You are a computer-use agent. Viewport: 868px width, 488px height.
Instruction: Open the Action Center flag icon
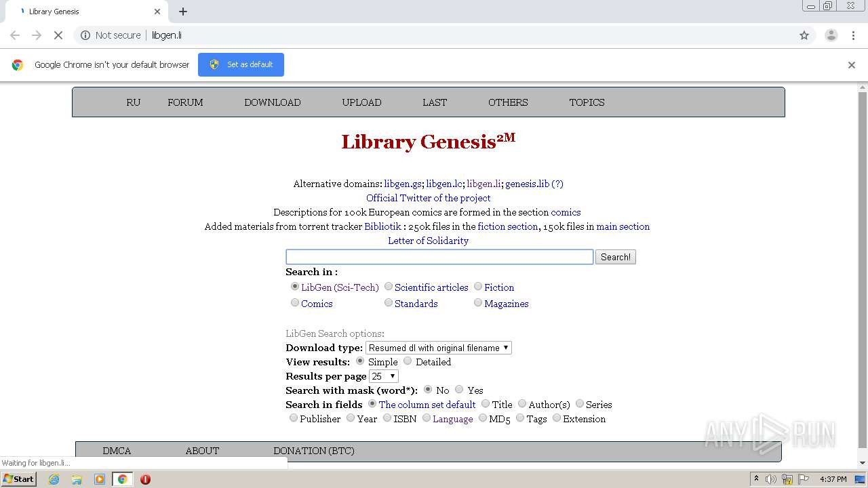[804, 479]
